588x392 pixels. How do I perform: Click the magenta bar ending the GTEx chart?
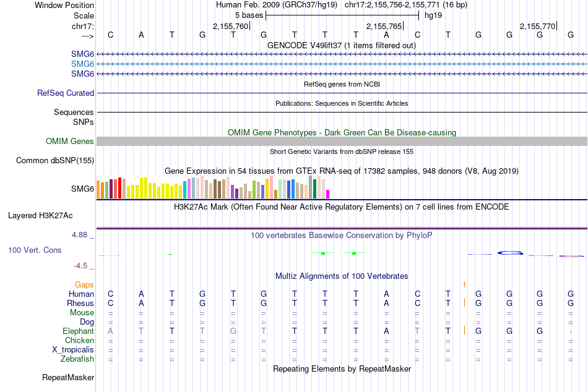click(x=328, y=194)
